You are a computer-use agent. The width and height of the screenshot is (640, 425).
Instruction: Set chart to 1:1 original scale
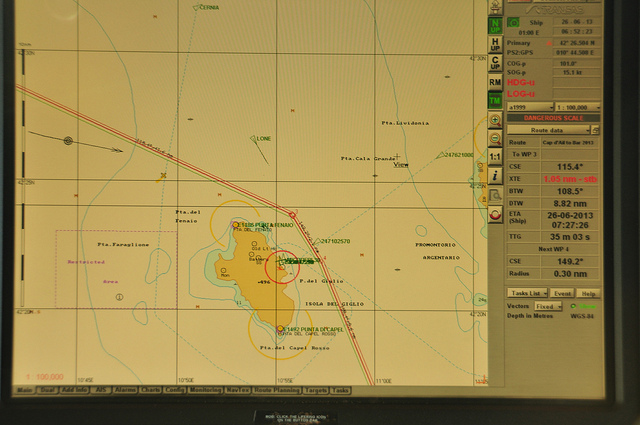coord(495,157)
